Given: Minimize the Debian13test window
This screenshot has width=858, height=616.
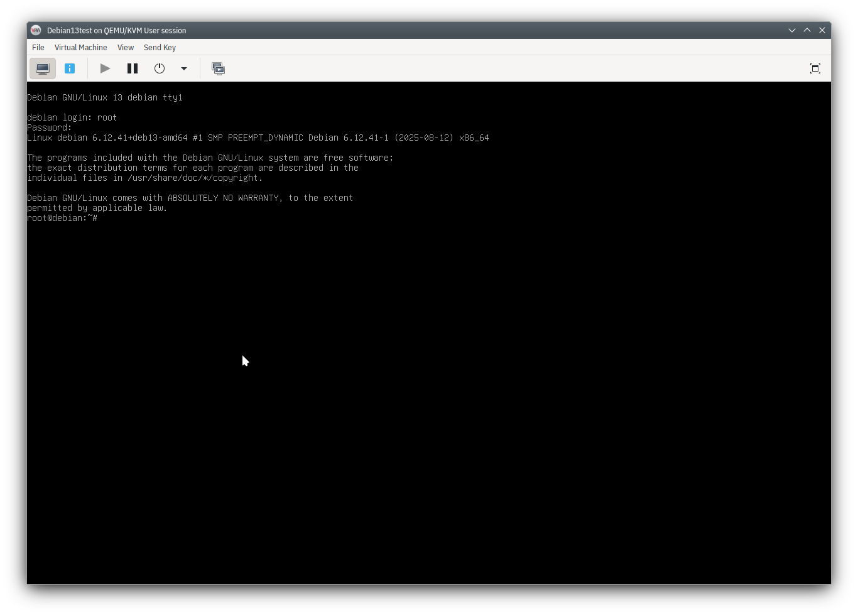Looking at the screenshot, I should (792, 30).
